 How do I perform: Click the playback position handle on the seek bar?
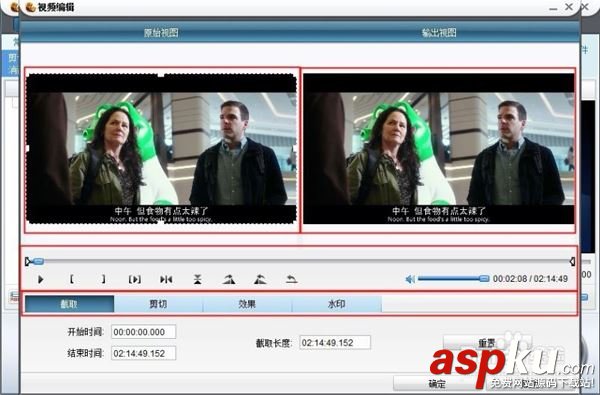coord(38,261)
